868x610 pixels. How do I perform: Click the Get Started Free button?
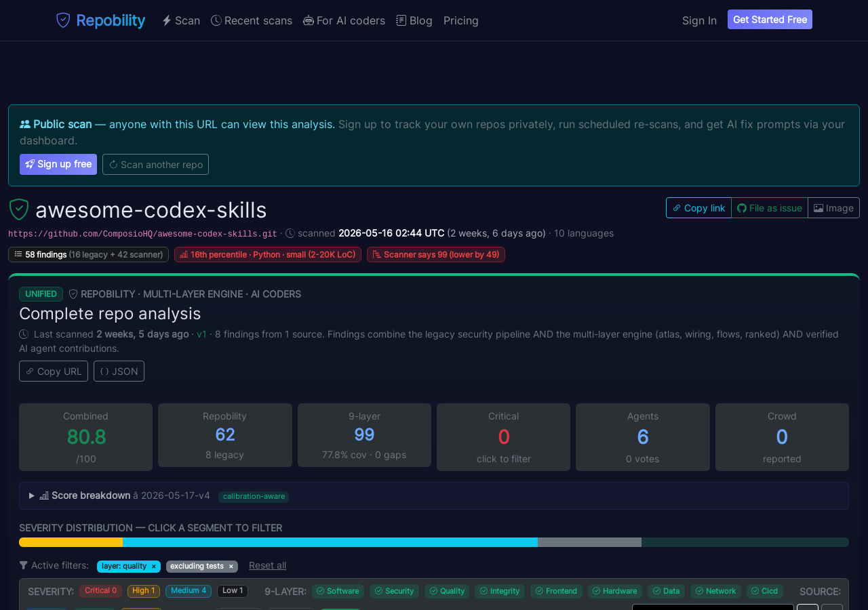(770, 20)
